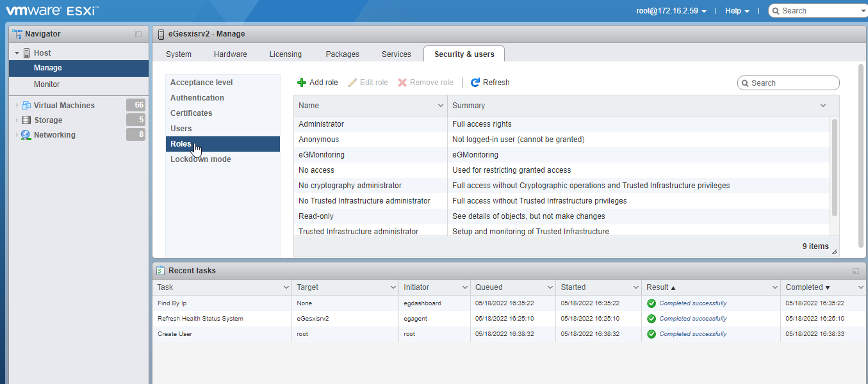Viewport: 868px width, 384px height.
Task: Switch to the Hardware tab
Action: pyautogui.click(x=231, y=54)
